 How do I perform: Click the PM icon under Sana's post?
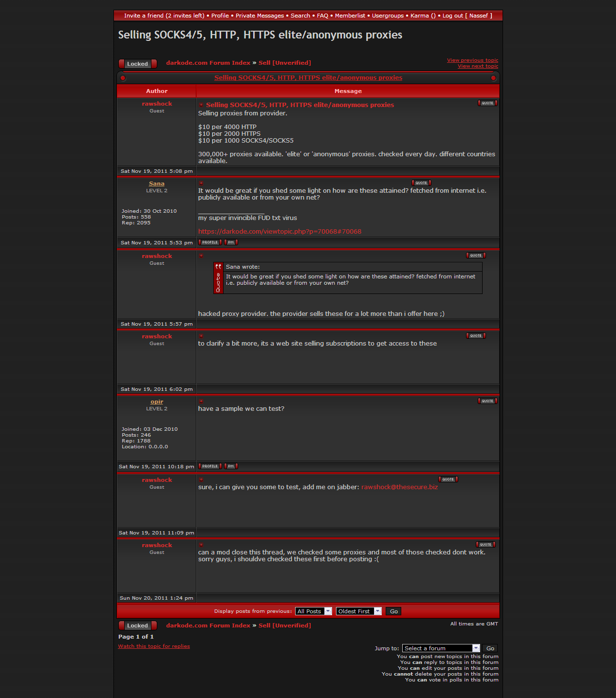(231, 242)
